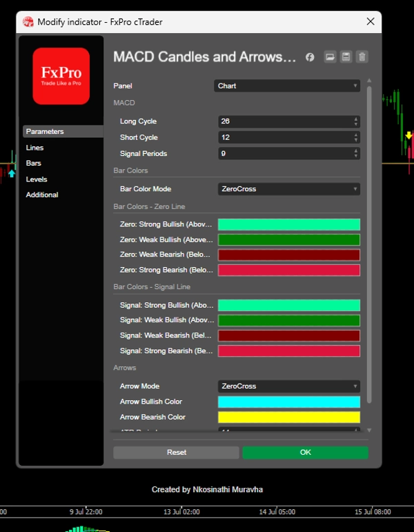Click Short Cycle stepper arrows
The width and height of the screenshot is (414, 532).
(x=355, y=137)
